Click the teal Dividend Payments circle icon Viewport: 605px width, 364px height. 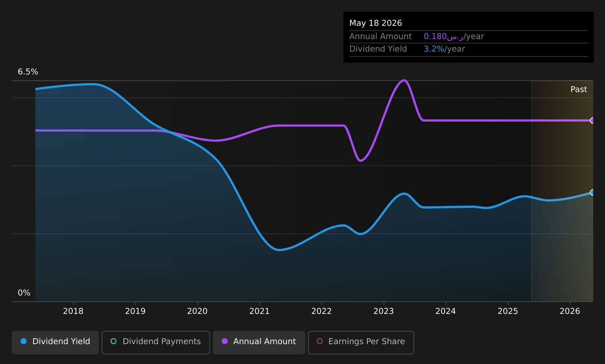point(113,341)
